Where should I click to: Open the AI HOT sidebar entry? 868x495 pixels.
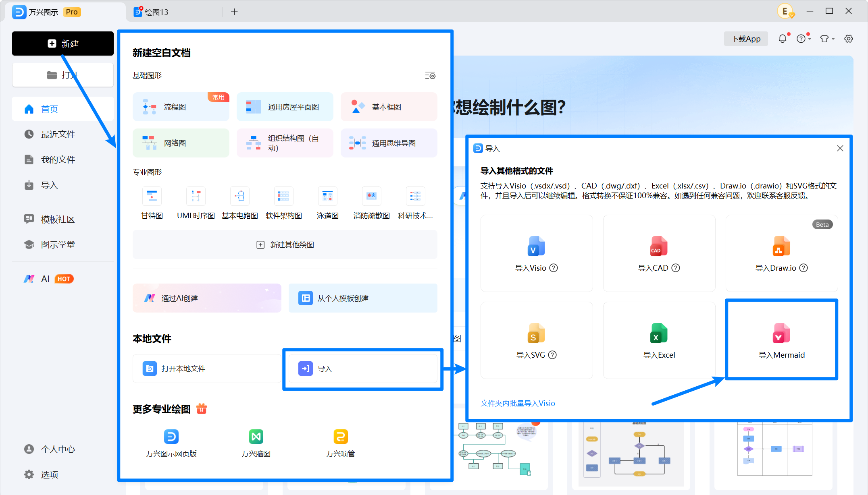click(x=63, y=279)
